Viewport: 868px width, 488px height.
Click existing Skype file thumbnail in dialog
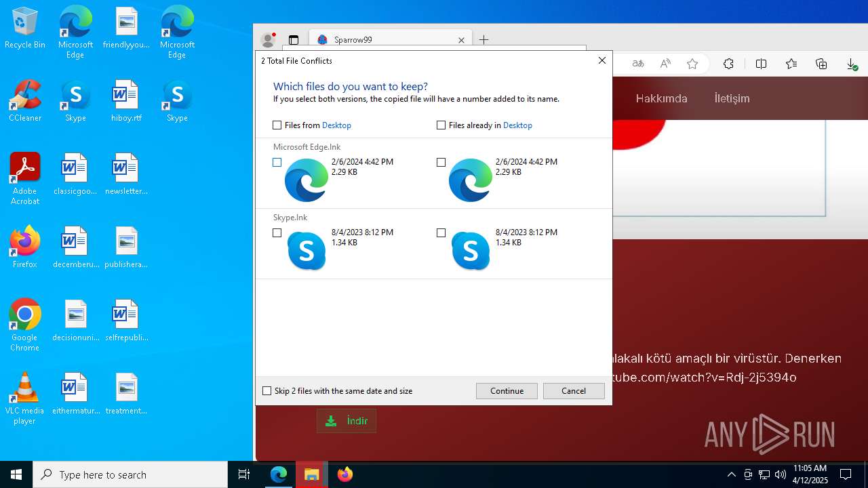tap(470, 251)
